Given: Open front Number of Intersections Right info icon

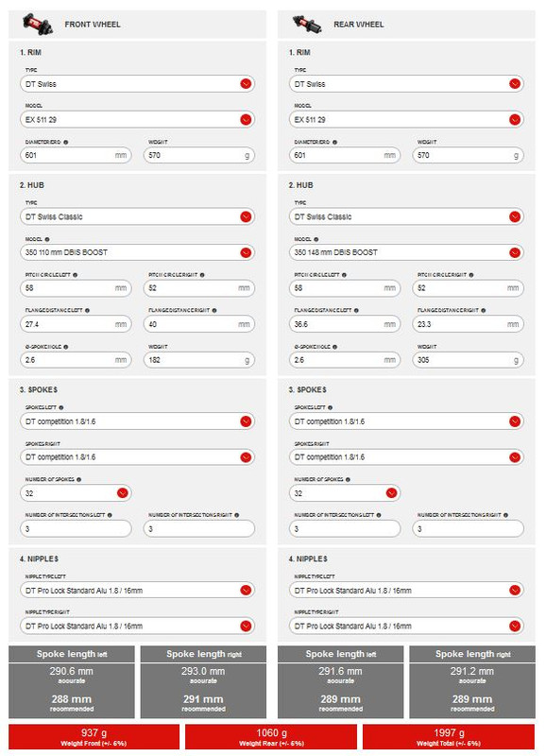Looking at the screenshot, I should pyautogui.click(x=236, y=515).
